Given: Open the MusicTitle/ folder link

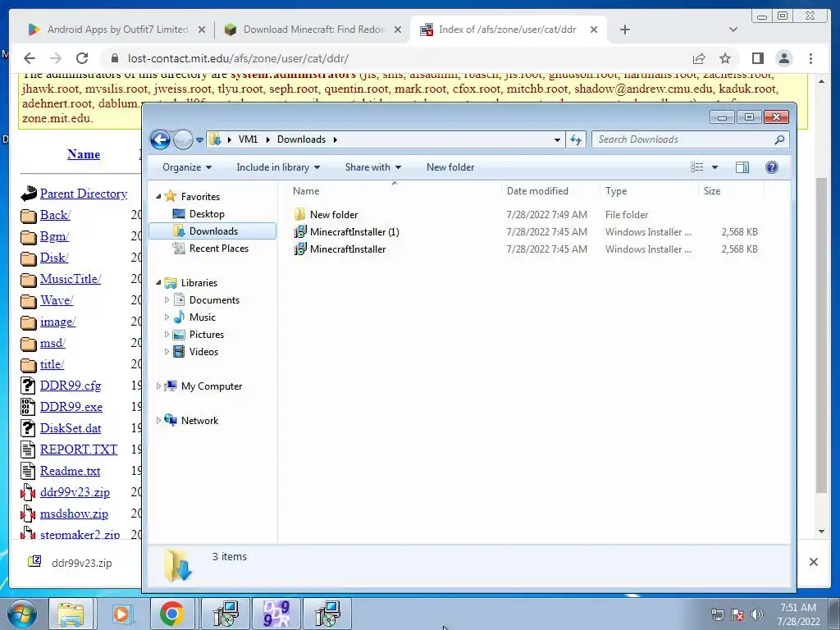Looking at the screenshot, I should [x=71, y=279].
